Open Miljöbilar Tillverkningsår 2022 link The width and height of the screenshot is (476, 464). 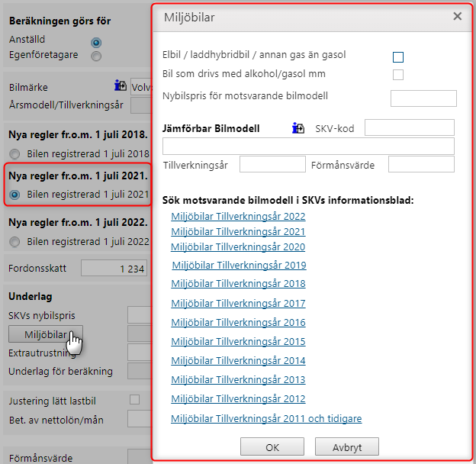238,217
